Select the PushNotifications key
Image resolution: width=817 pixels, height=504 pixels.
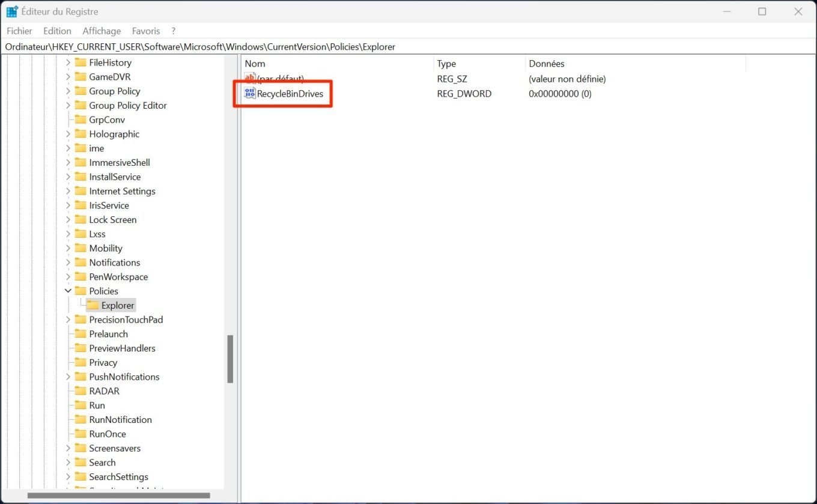[124, 377]
